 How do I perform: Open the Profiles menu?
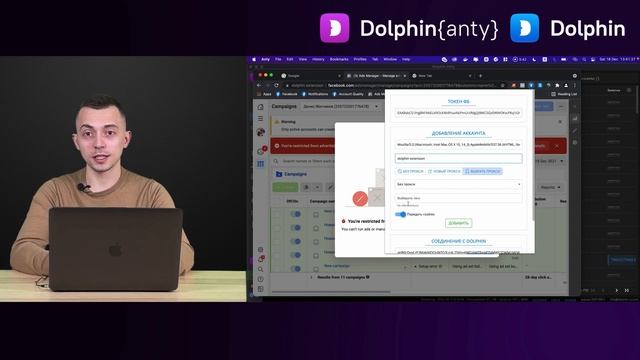point(360,60)
